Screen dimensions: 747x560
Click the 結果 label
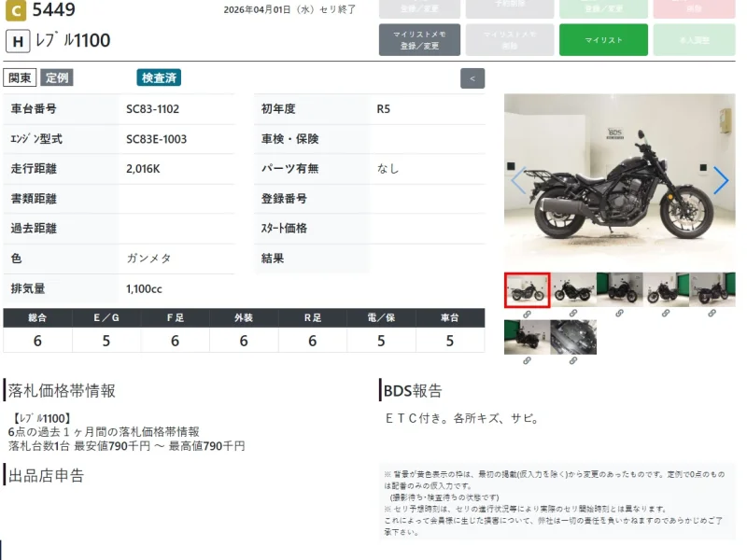[273, 259]
